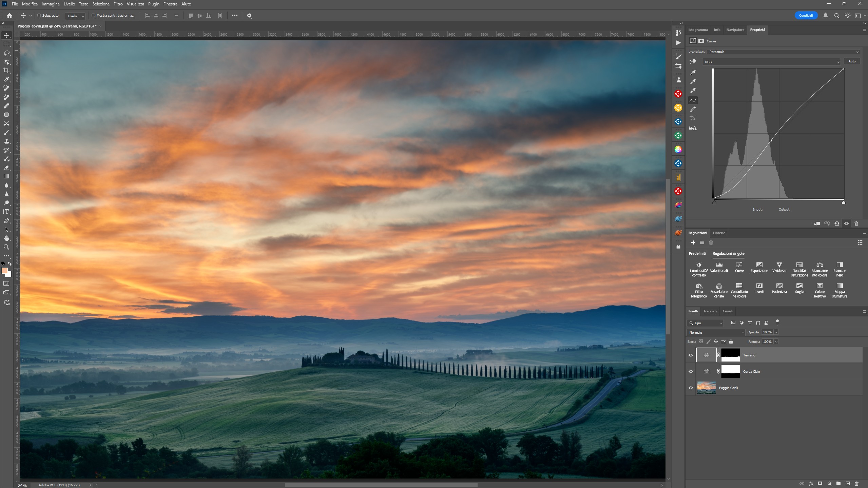Add a Tonalità/saturazione adjustment
The image size is (868, 488).
(799, 269)
